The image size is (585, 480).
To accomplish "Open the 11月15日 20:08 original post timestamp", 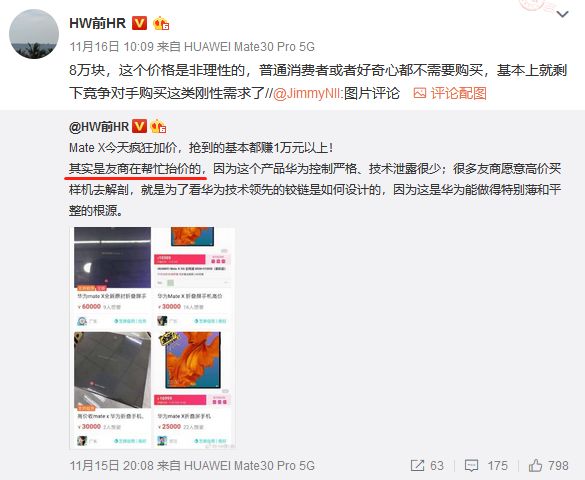I will [112, 465].
